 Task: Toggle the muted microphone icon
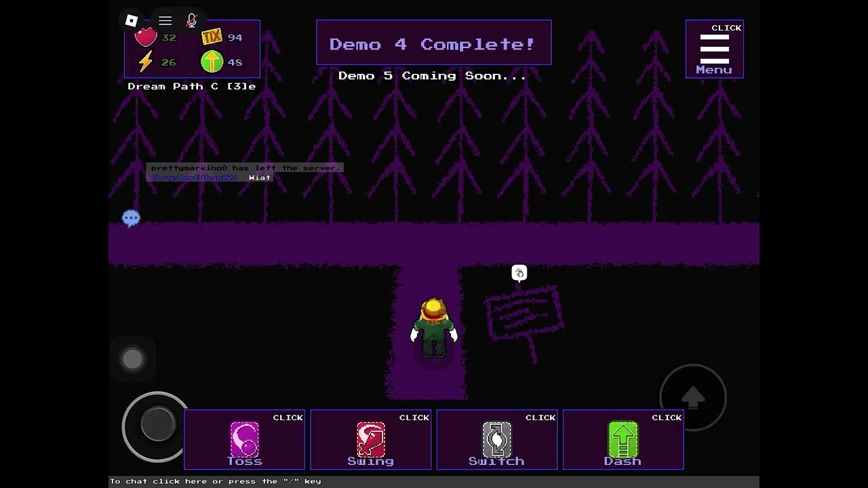191,21
